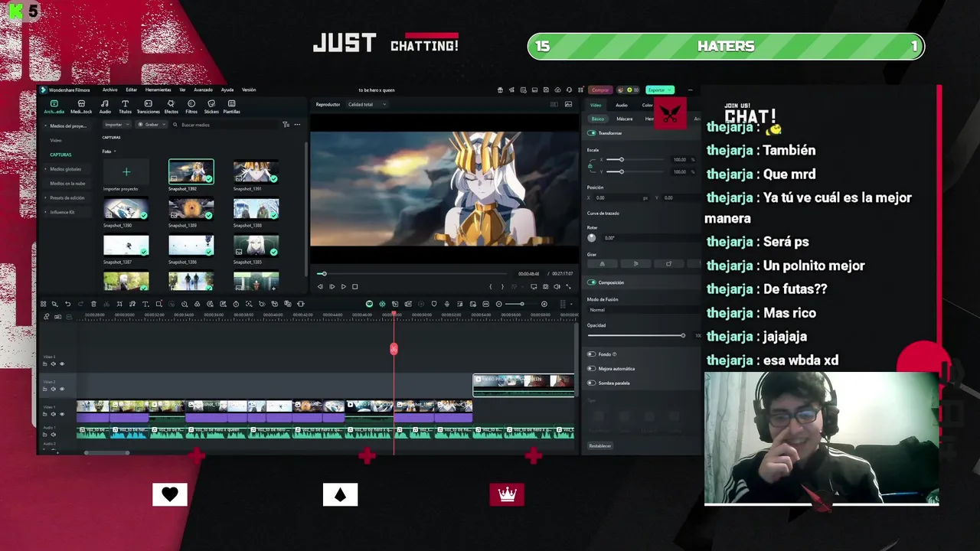Open the Avanzado menu
Viewport: 980px width, 551px height.
[x=203, y=90]
